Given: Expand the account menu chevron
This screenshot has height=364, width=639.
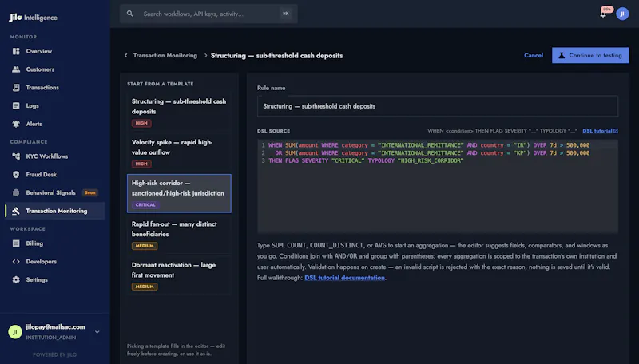Looking at the screenshot, I should 97,332.
